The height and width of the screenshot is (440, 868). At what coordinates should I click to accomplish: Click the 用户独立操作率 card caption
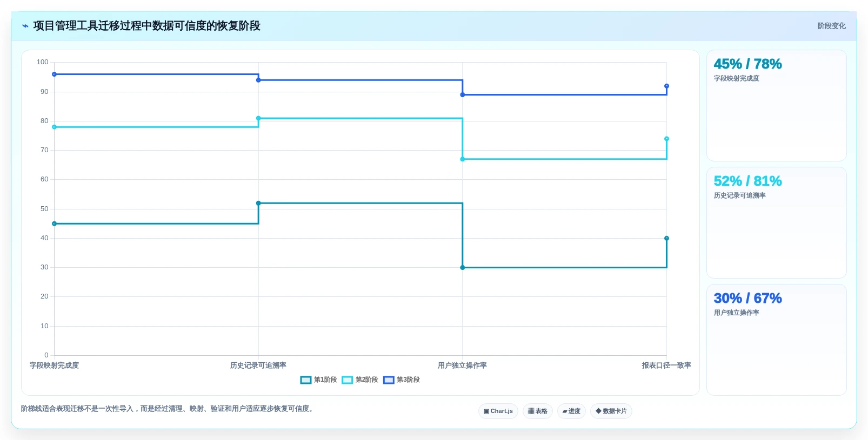736,313
